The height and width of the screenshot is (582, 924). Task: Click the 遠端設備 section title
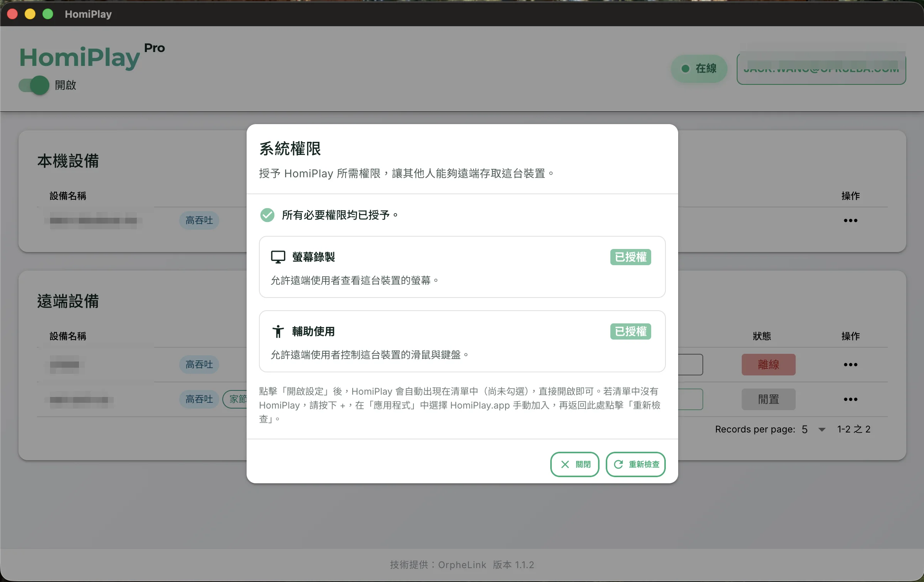[68, 301]
